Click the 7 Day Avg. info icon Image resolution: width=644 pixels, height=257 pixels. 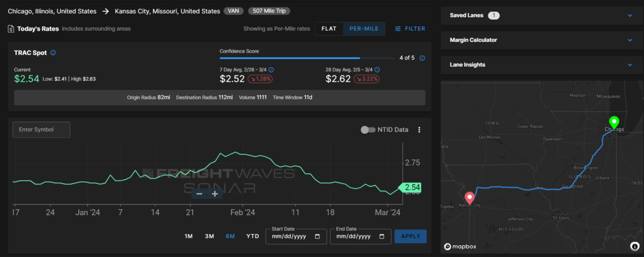[271, 69]
